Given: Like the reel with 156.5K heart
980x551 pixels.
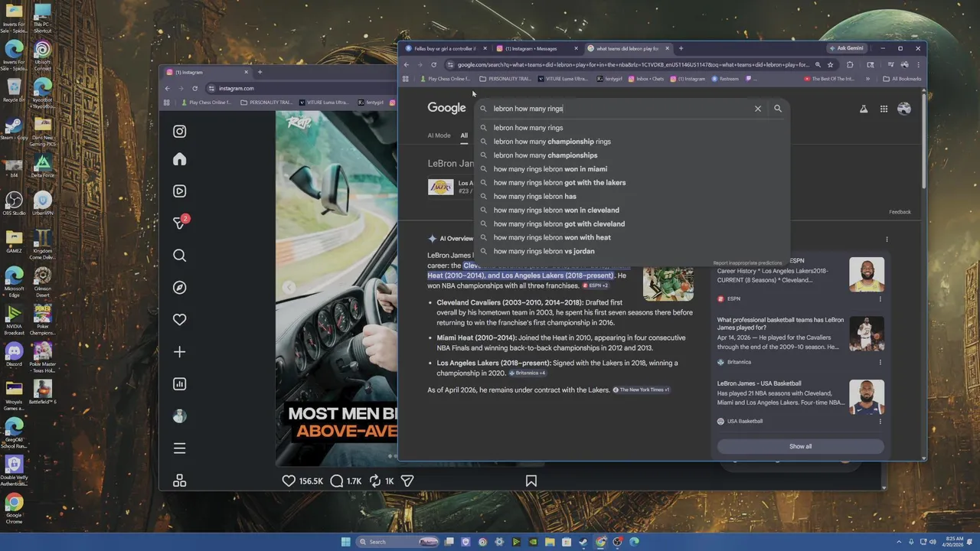Looking at the screenshot, I should click(289, 481).
